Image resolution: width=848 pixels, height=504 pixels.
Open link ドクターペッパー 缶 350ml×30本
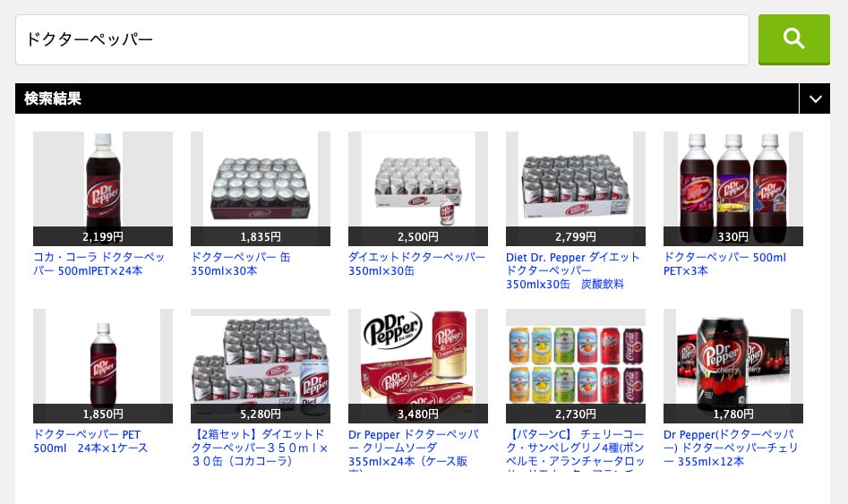[241, 264]
